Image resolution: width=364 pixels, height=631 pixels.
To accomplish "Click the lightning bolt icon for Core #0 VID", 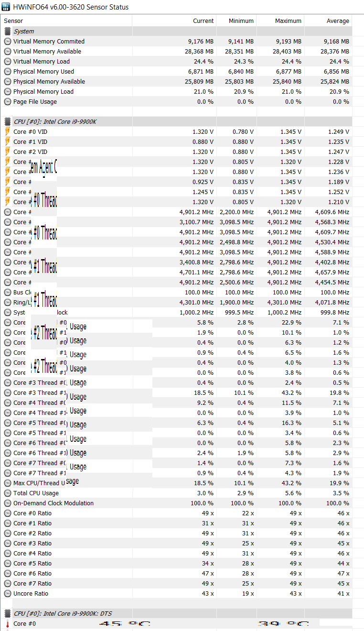I will tap(8, 131).
